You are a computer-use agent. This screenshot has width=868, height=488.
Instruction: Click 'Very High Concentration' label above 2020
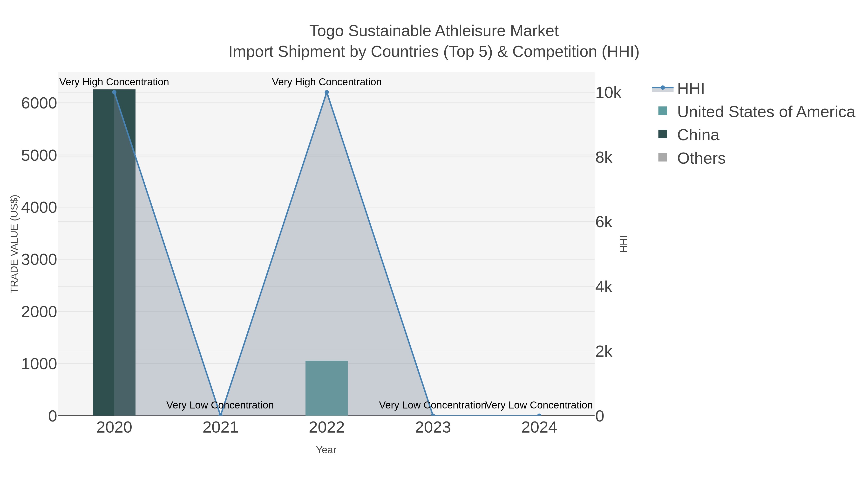114,82
